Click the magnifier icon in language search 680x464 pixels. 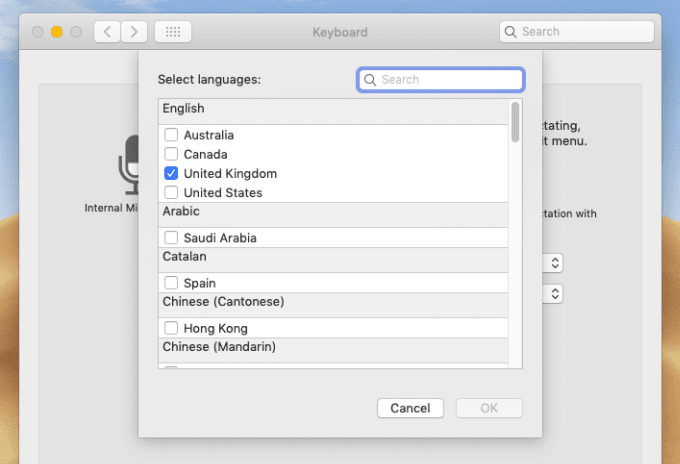370,80
